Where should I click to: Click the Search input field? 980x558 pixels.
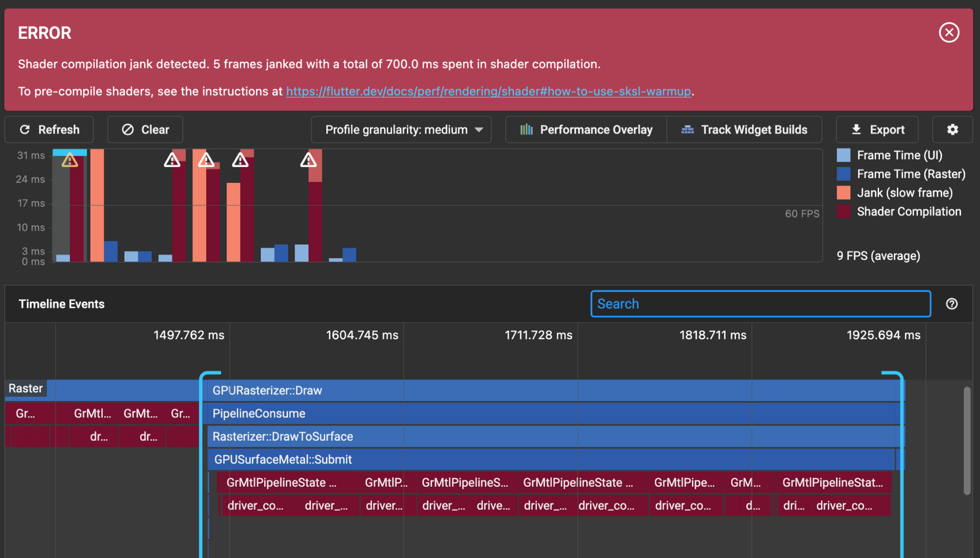point(759,303)
